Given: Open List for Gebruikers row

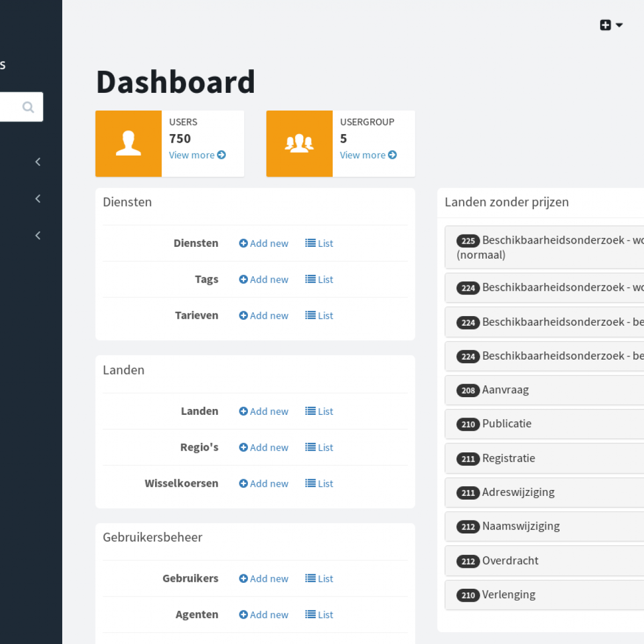Looking at the screenshot, I should 319,579.
